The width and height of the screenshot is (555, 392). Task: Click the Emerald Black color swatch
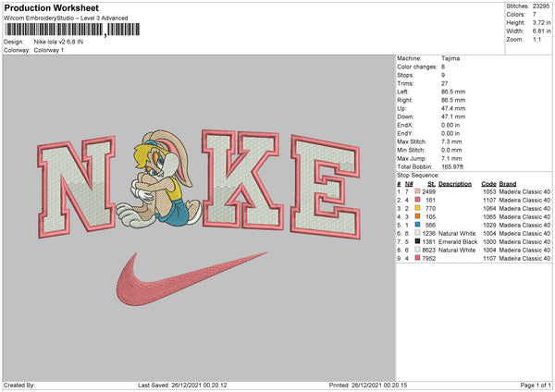417,240
